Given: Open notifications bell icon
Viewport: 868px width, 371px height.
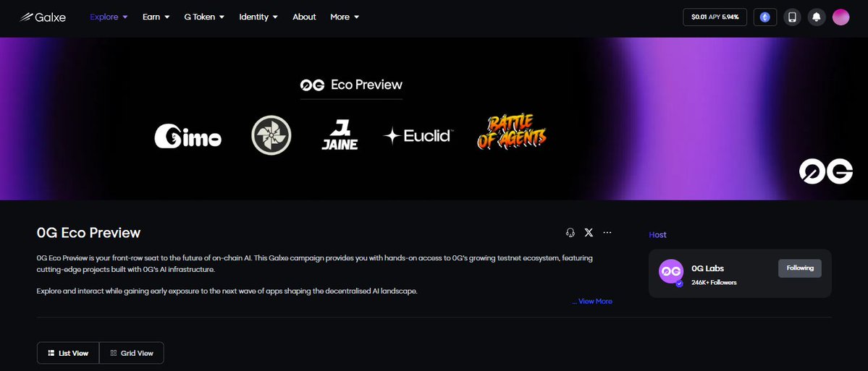Looking at the screenshot, I should click(x=817, y=17).
